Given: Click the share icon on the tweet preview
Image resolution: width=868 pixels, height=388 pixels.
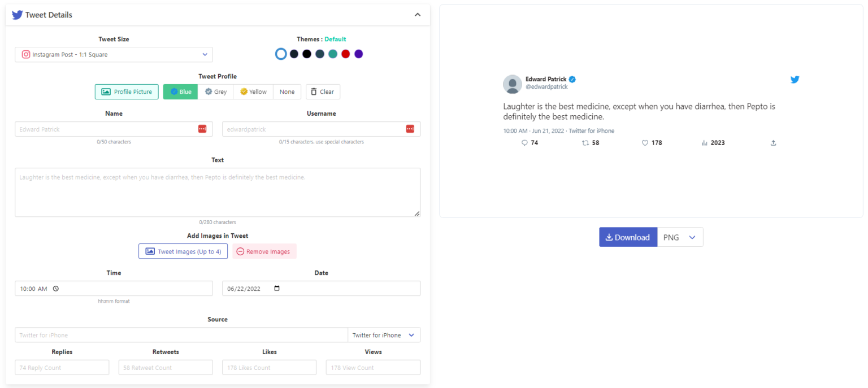Looking at the screenshot, I should (x=773, y=143).
